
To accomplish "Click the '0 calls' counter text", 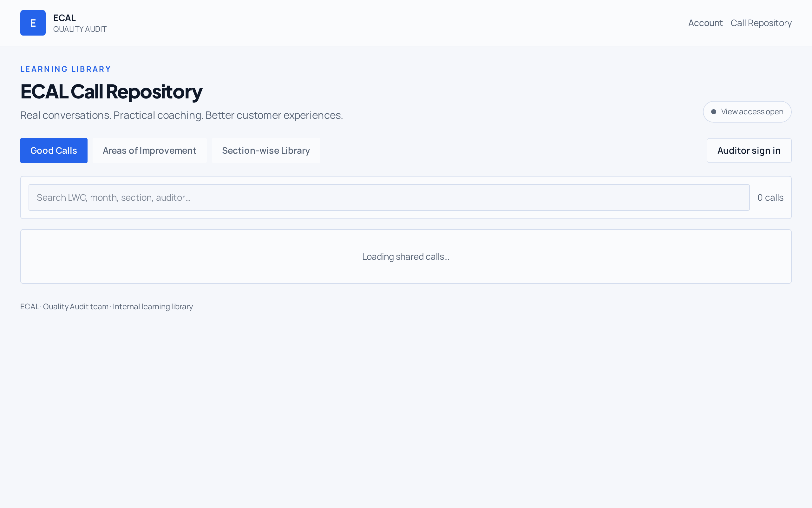I will [x=770, y=197].
